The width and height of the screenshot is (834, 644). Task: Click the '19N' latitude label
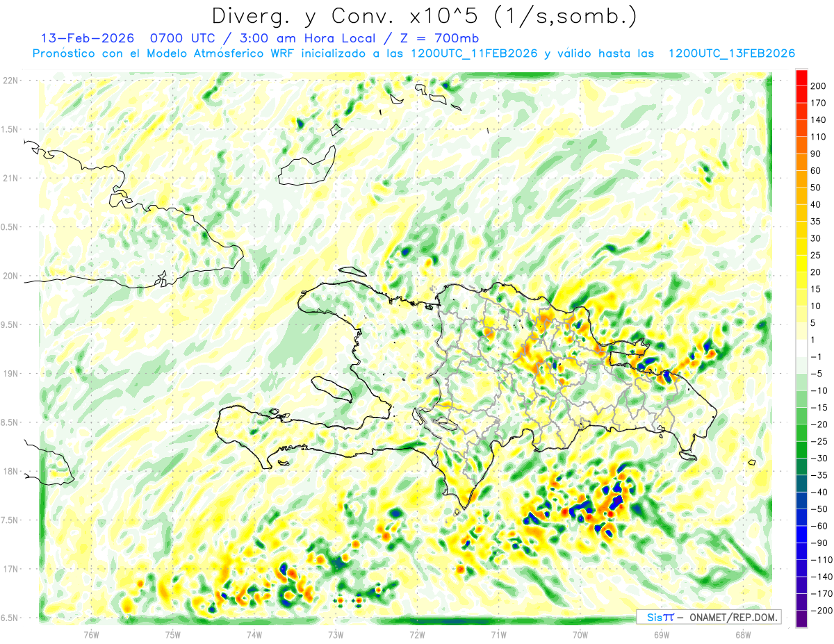coord(10,374)
